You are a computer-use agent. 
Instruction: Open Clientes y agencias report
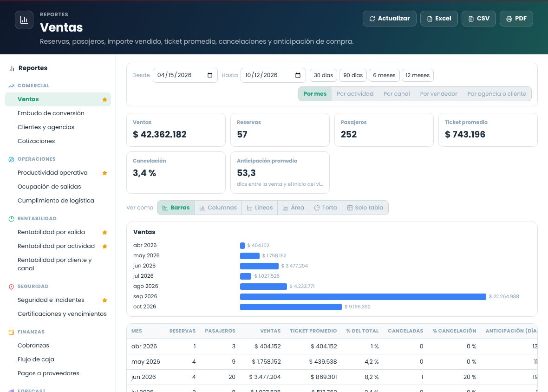[58, 127]
